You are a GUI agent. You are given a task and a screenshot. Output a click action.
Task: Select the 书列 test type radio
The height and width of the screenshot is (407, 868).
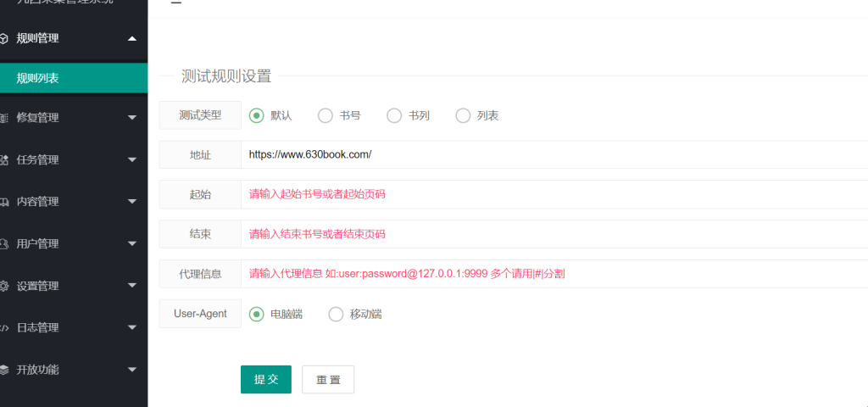394,115
